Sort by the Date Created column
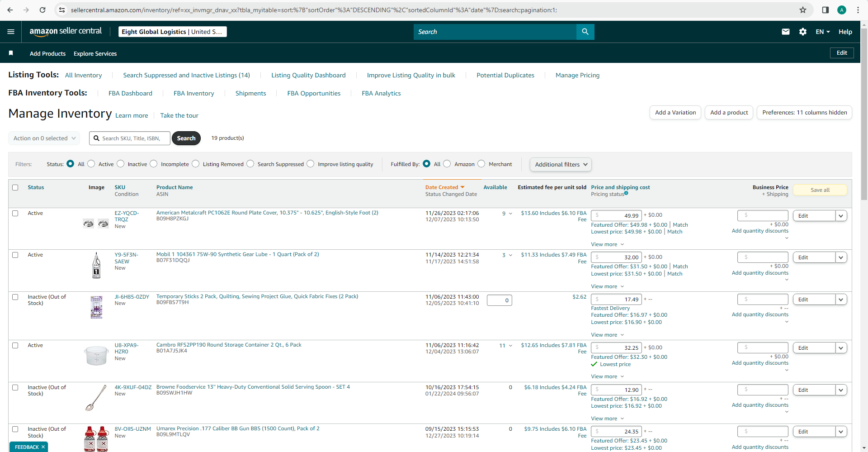 [x=444, y=187]
